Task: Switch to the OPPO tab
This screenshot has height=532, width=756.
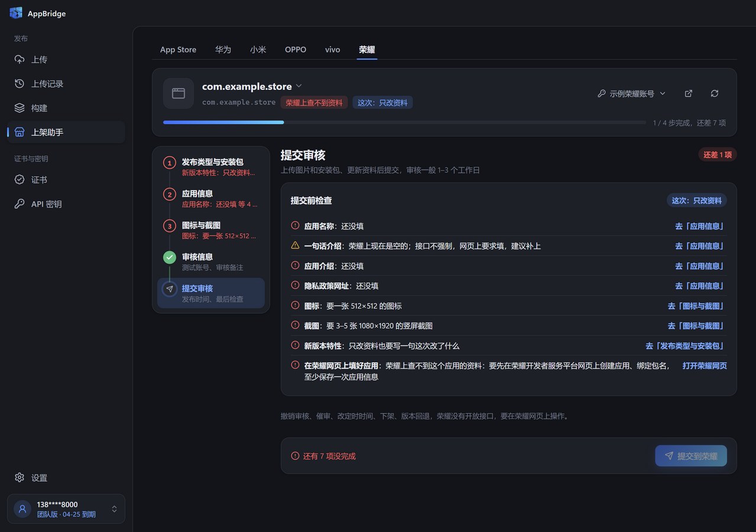Action: pos(296,50)
